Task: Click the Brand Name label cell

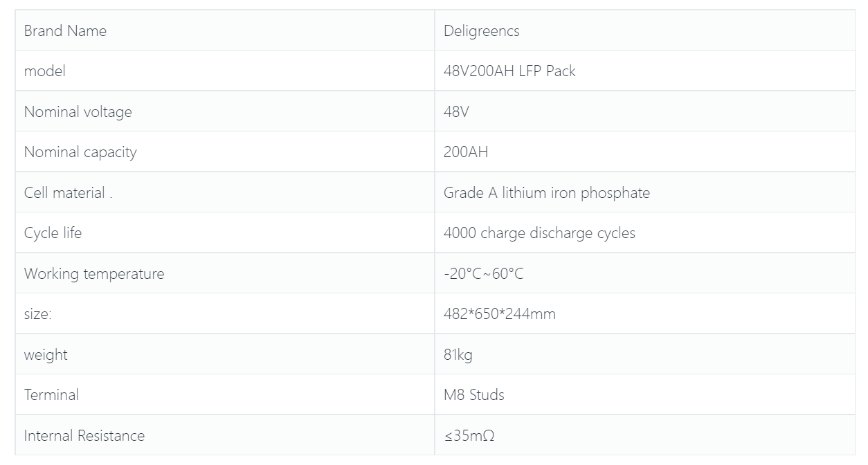Action: [225, 30]
